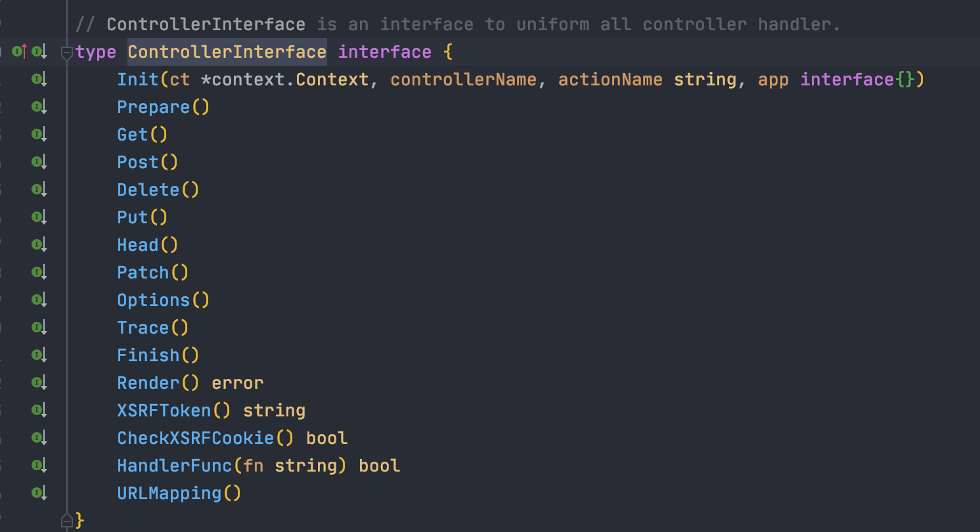
Task: Click the gutter icon beside Render() error
Action: [39, 383]
